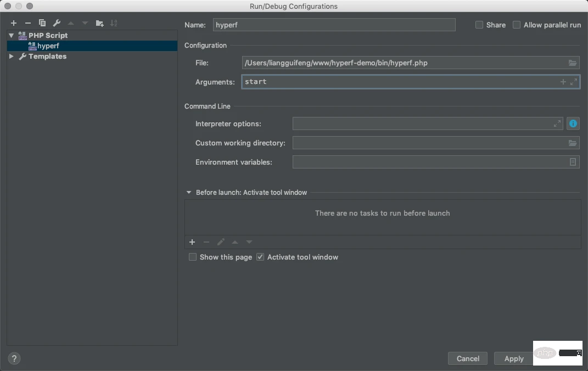Create new folder for configurations
Image resolution: width=588 pixels, height=371 pixels.
coord(99,23)
